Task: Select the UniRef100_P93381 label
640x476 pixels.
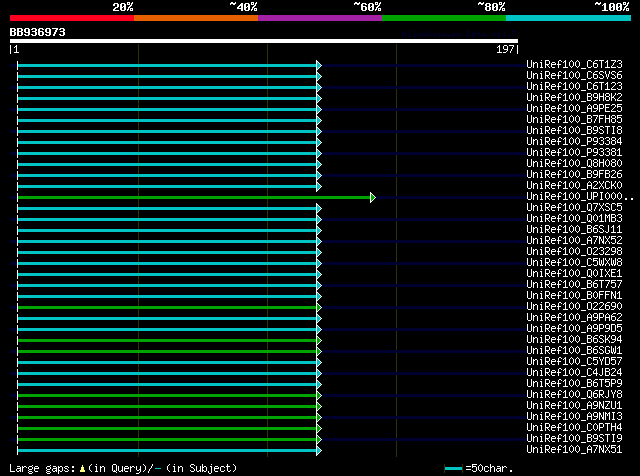Action: point(574,153)
